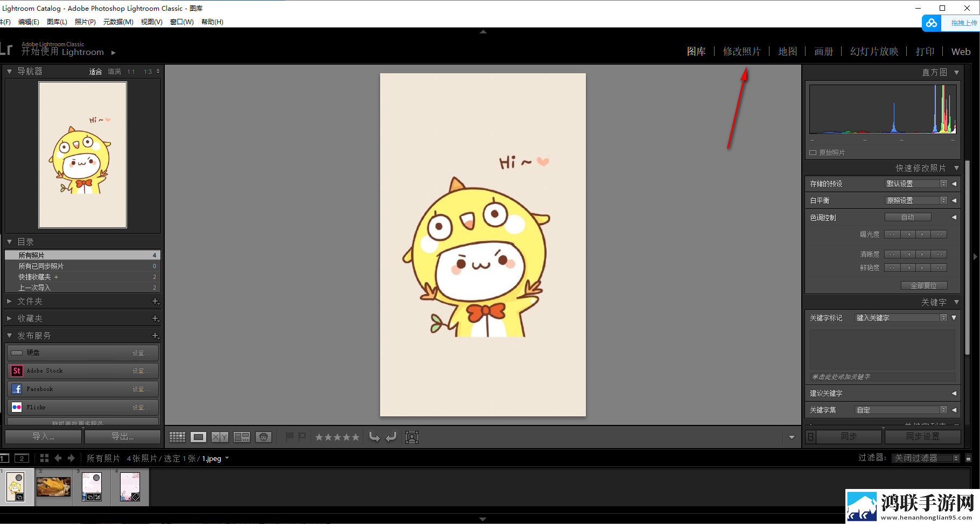Click the Facebook publish service icon
Viewport: 980px width, 524px height.
pyautogui.click(x=17, y=389)
